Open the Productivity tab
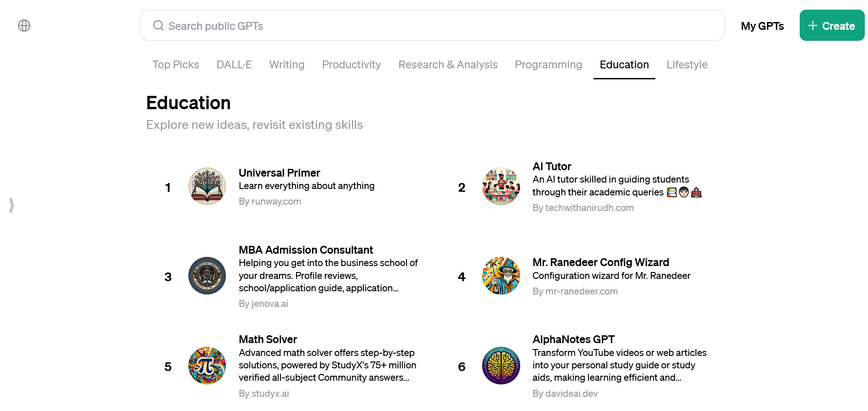This screenshot has width=868, height=411. point(352,65)
